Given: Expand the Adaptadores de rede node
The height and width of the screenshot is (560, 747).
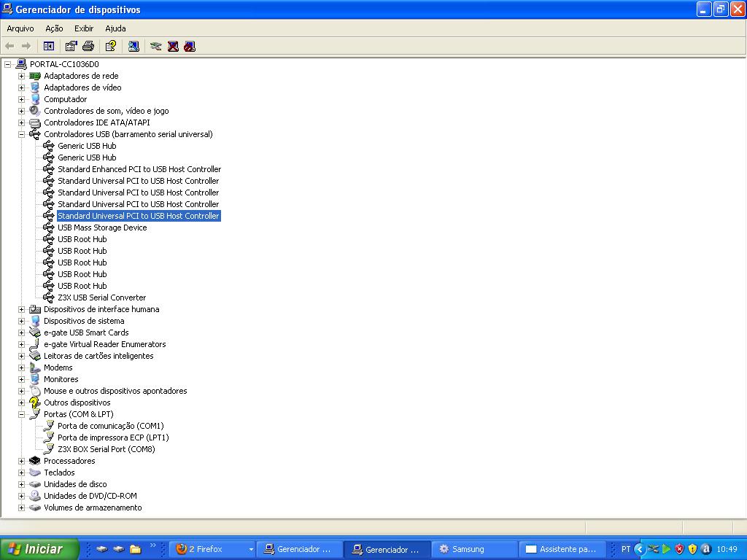Looking at the screenshot, I should click(x=21, y=76).
